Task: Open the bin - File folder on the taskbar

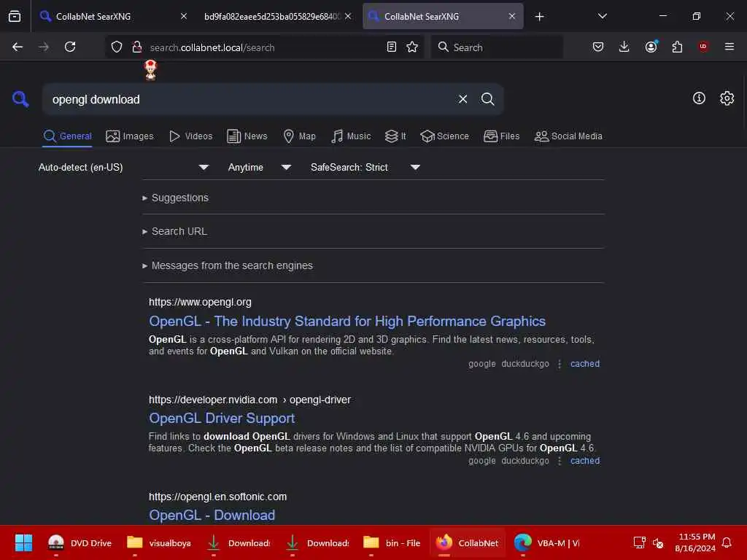Action: 392,542
